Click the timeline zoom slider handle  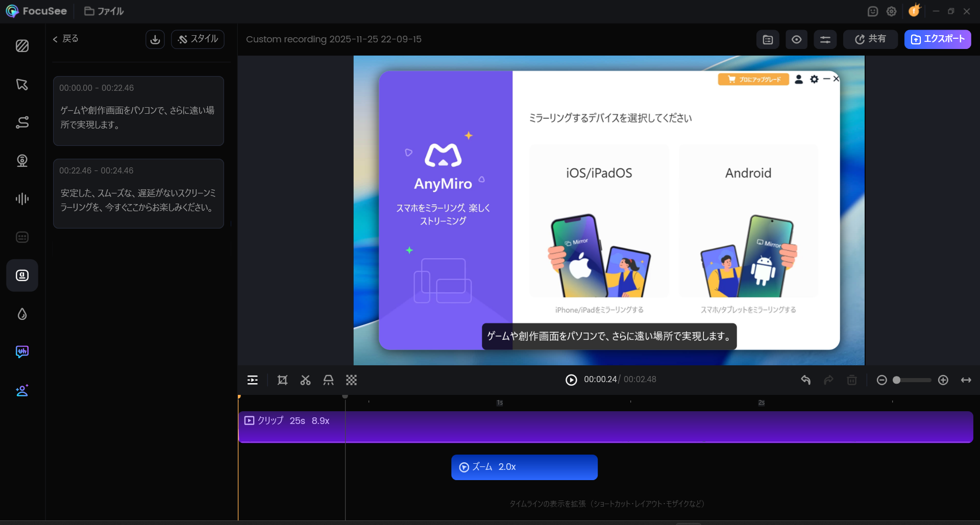point(896,380)
